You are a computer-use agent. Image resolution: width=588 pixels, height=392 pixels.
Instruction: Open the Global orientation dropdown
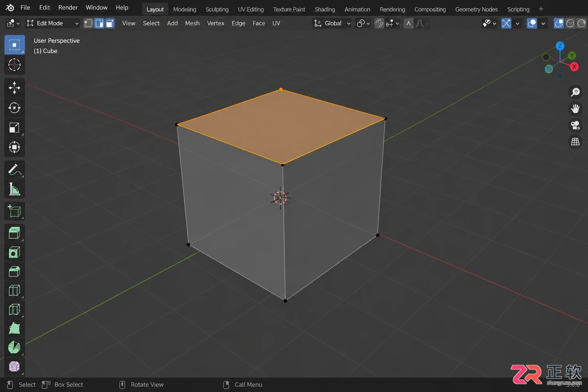pyautogui.click(x=332, y=23)
